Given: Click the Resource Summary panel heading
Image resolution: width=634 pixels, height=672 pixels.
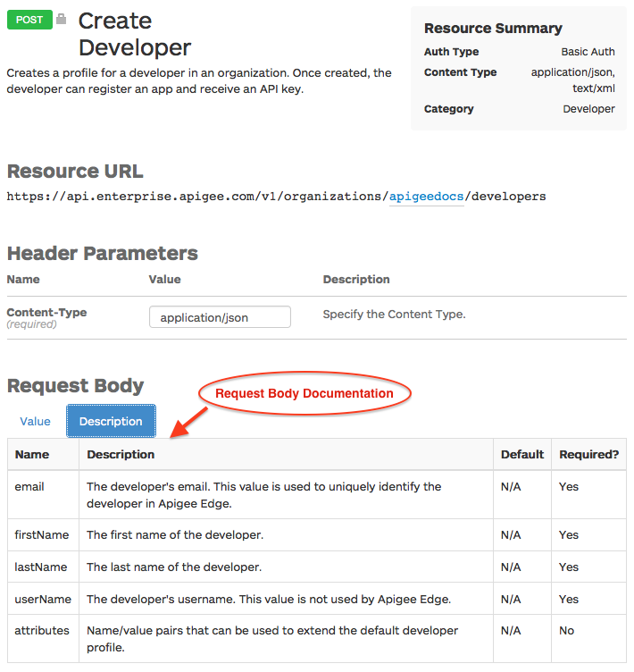Looking at the screenshot, I should 493,28.
